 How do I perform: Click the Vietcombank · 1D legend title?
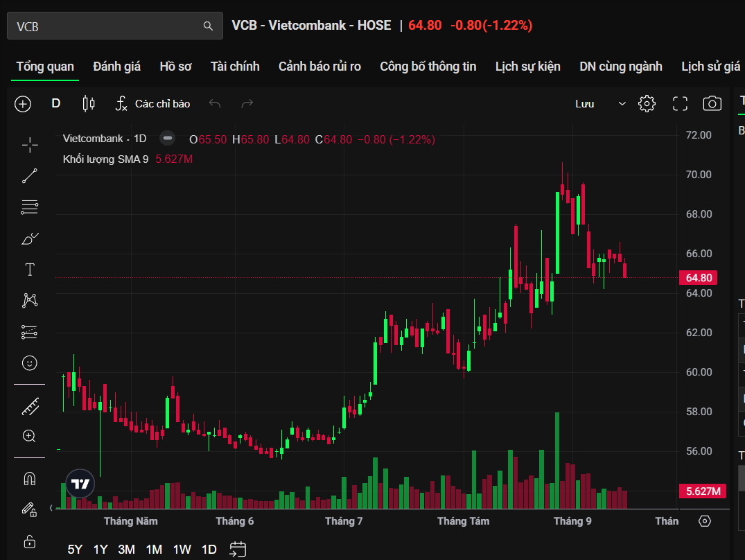pos(105,138)
